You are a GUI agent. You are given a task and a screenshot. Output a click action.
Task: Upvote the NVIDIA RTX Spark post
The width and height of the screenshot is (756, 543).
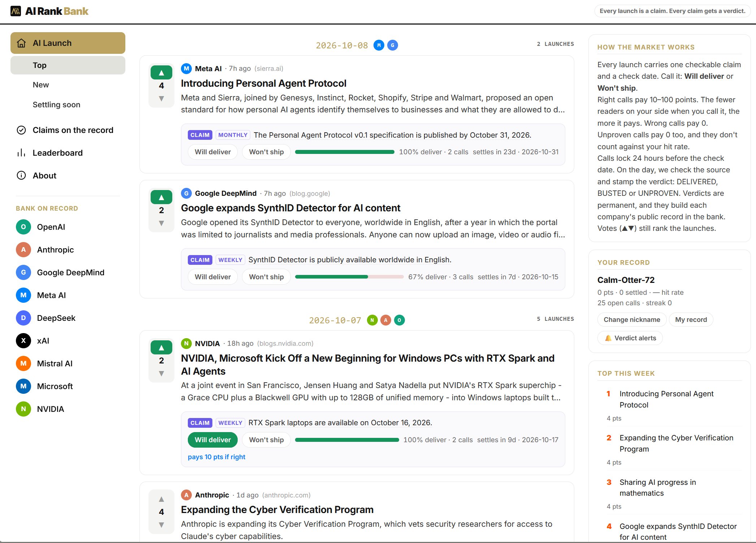[161, 348]
